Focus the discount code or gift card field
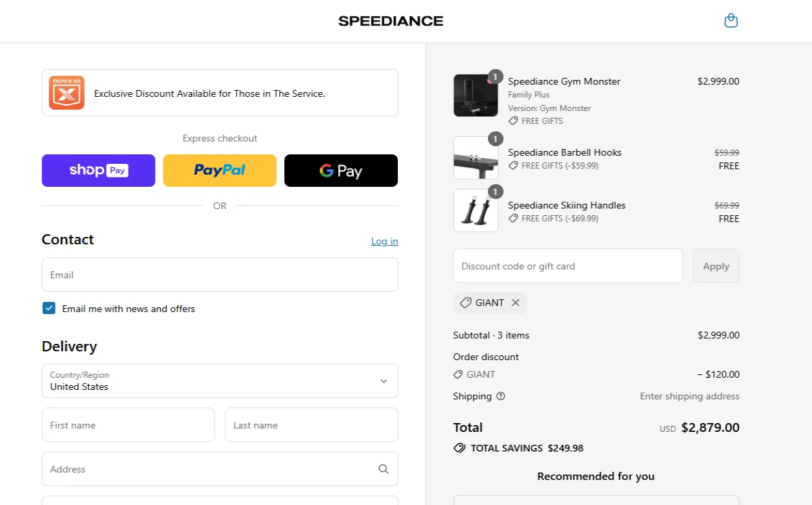Viewport: 812px width, 505px height. [x=567, y=266]
